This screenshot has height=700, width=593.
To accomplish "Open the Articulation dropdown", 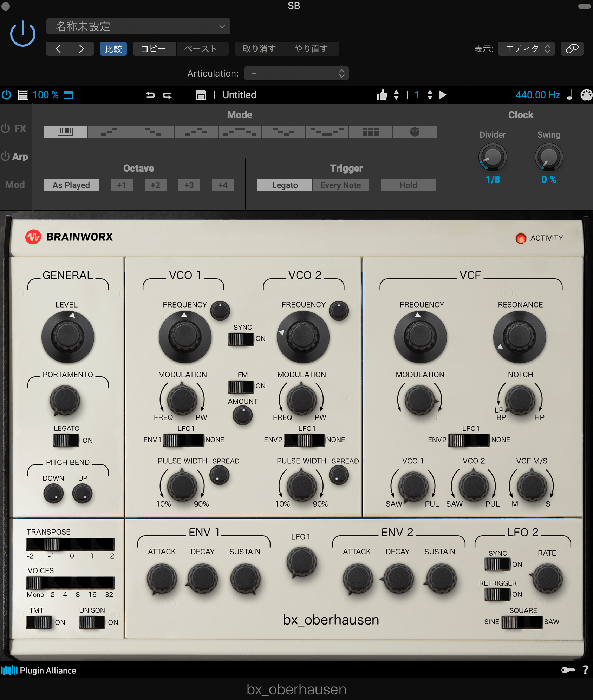I will point(296,73).
